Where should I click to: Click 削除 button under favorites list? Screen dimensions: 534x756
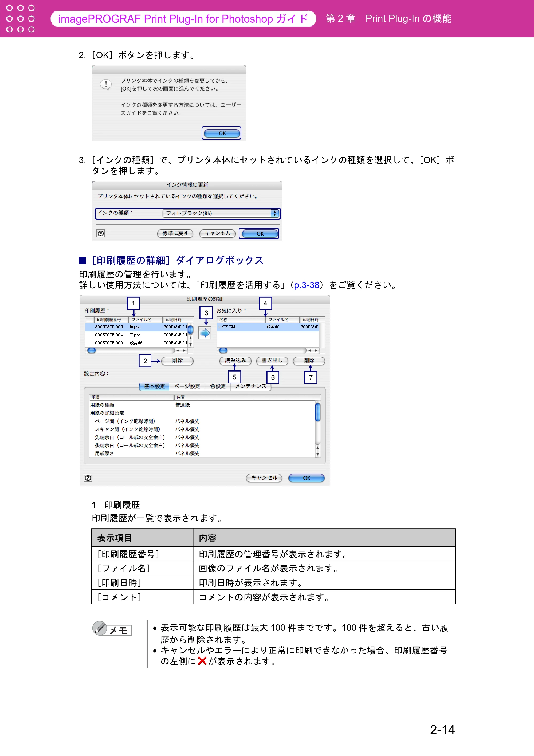[x=309, y=361]
